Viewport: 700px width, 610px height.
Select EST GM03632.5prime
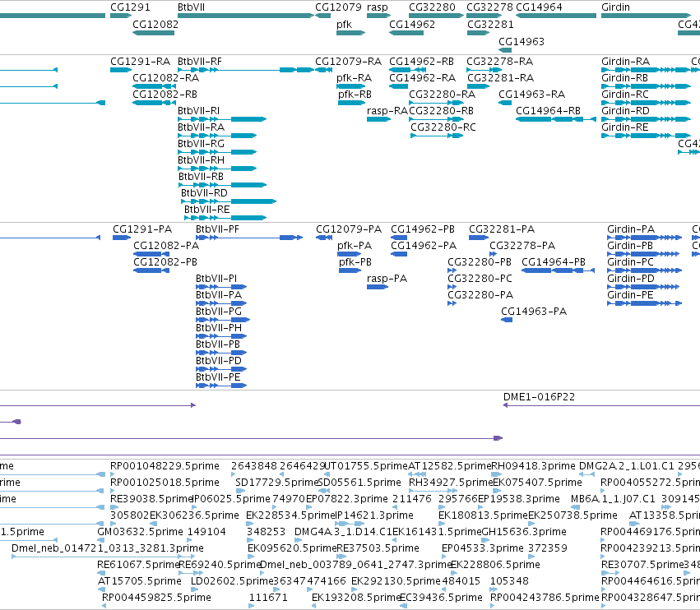pyautogui.click(x=140, y=531)
